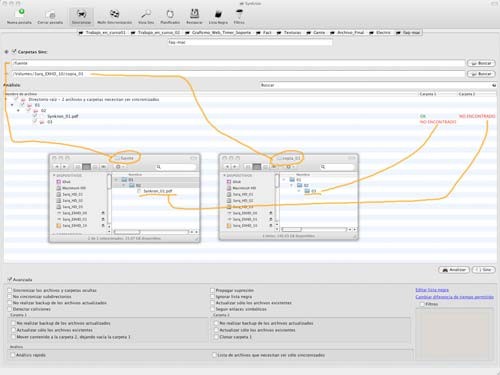500x375 pixels.
Task: Open the action gear menu in copia_01 Finder window
Action: click(289, 166)
